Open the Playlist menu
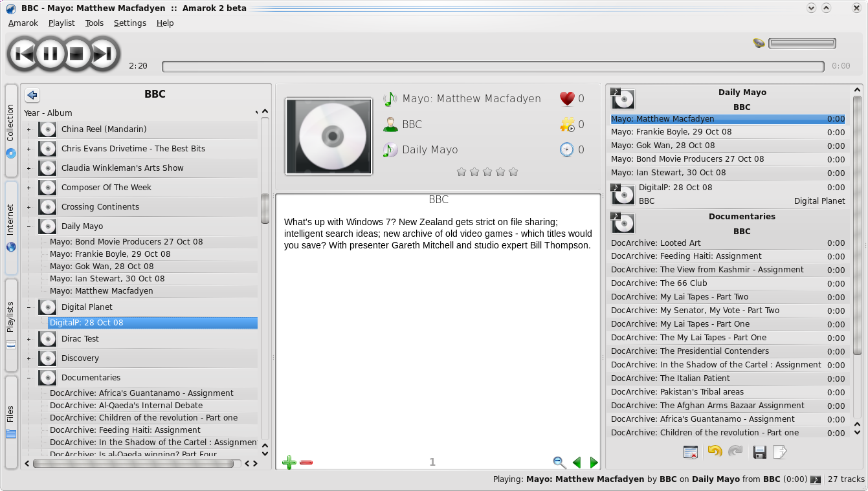868x491 pixels. [x=61, y=23]
